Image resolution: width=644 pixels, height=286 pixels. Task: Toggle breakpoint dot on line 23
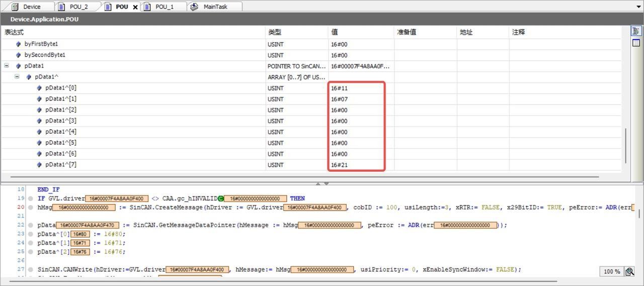[31, 234]
